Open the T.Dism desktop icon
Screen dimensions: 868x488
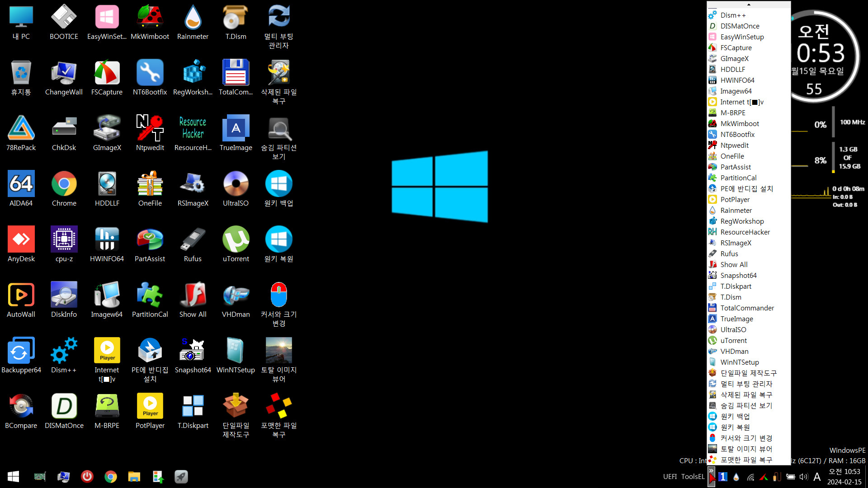(x=236, y=23)
